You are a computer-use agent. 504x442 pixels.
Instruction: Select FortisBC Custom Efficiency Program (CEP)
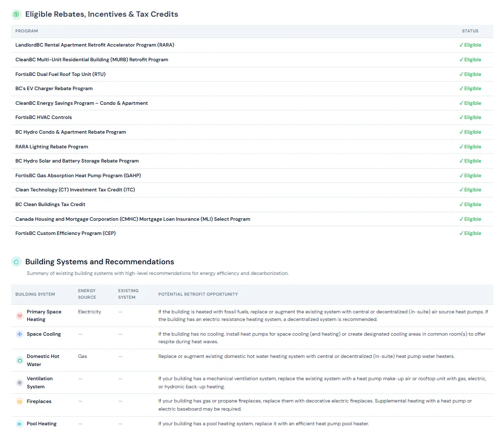point(252,233)
